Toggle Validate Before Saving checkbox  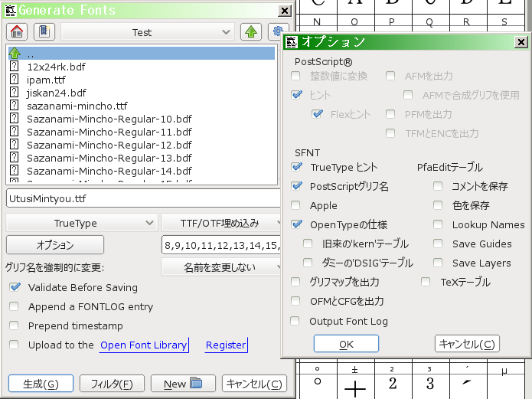15,287
